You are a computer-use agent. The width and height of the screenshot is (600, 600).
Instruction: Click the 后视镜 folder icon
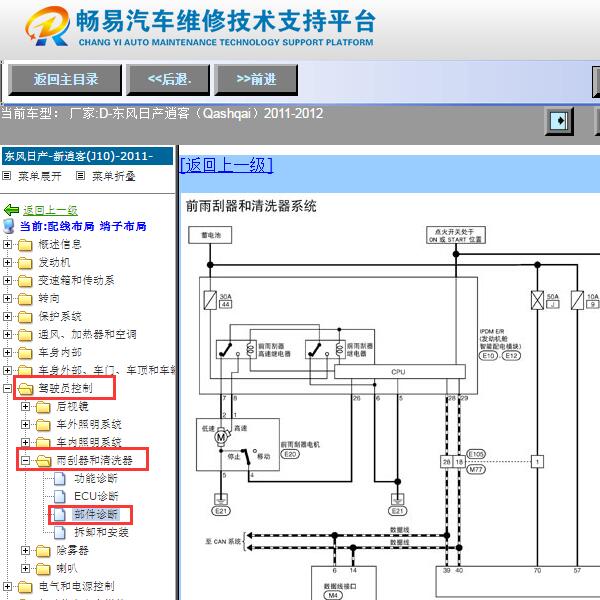43,407
